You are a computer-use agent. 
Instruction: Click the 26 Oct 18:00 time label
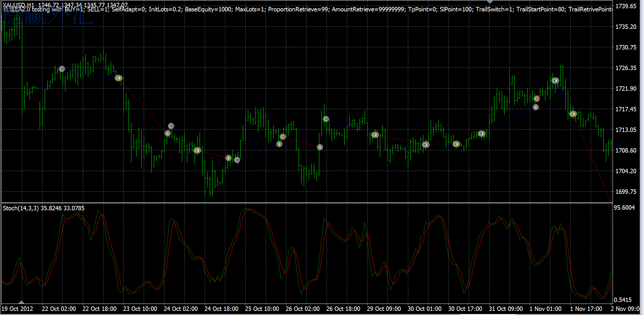coord(343,309)
